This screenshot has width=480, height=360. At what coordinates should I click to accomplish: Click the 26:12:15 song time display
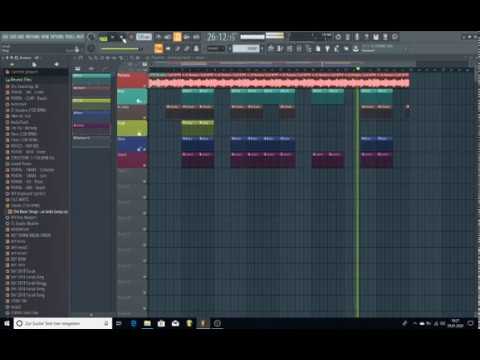[x=221, y=37]
